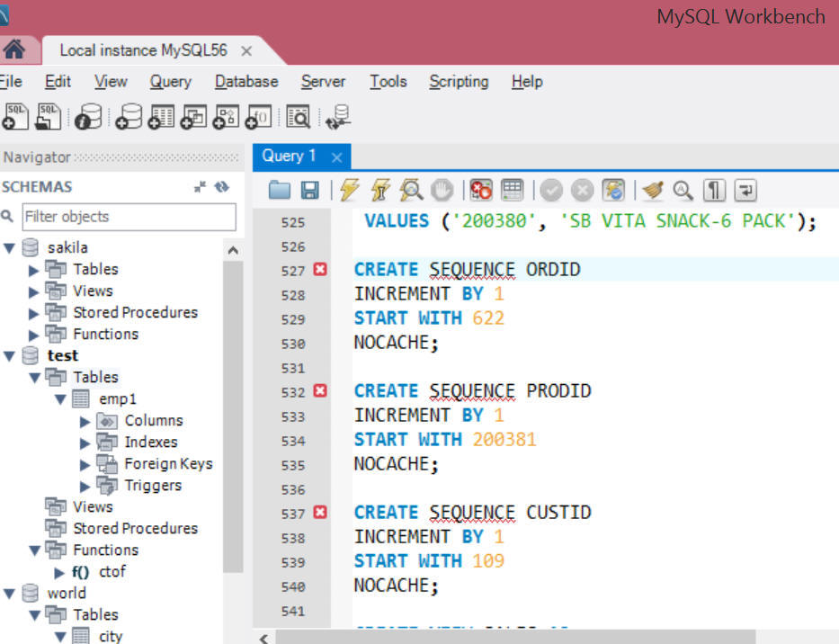839x644 pixels.
Task: Run Explain on current statement icon
Action: [411, 190]
